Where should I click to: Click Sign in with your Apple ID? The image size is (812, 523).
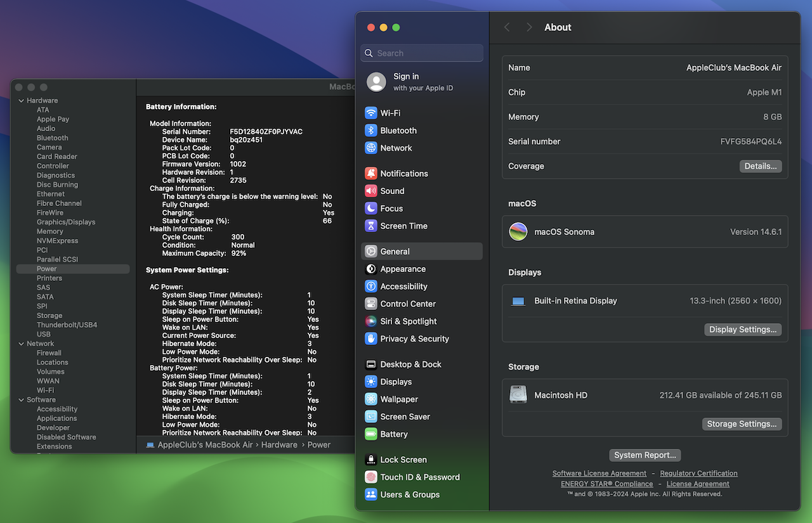[x=422, y=82]
